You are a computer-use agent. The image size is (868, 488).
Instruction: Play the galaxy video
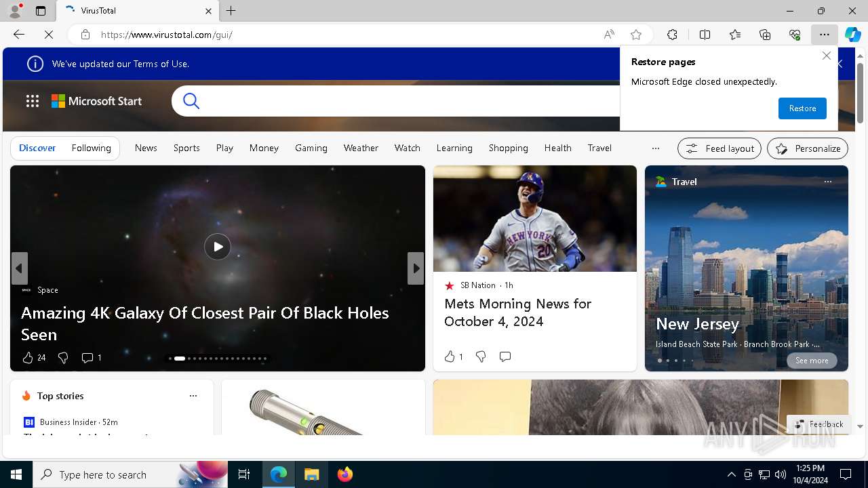[x=218, y=247]
